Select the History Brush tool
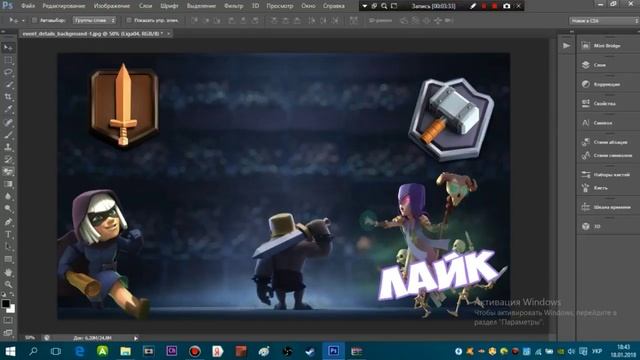Image resolution: width=640 pixels, height=360 pixels. point(8,160)
